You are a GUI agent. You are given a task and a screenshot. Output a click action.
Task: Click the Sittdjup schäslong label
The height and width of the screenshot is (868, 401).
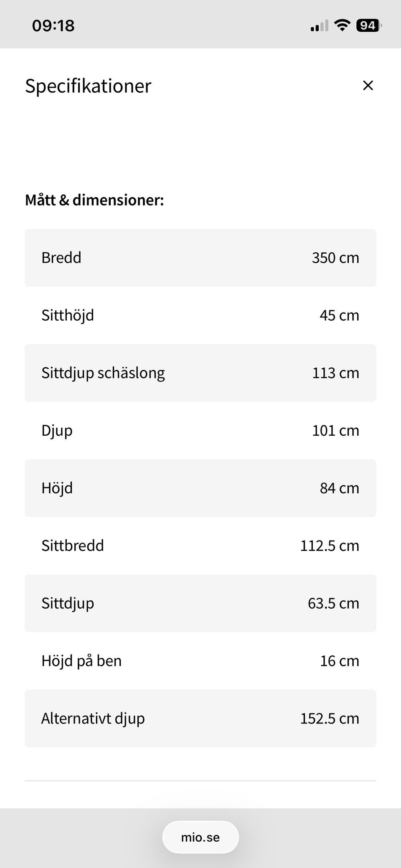pos(103,373)
